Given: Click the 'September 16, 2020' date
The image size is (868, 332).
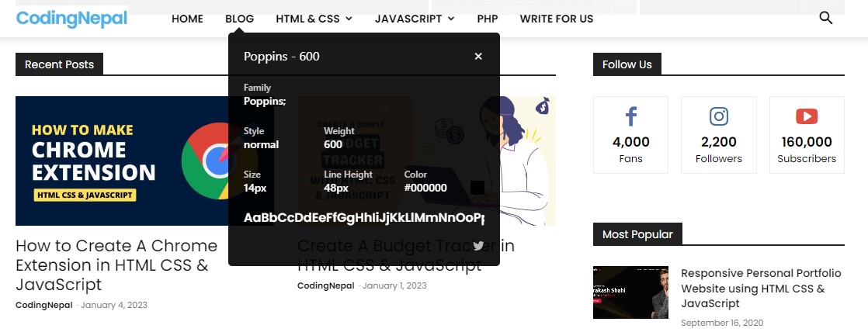Looking at the screenshot, I should 722,323.
